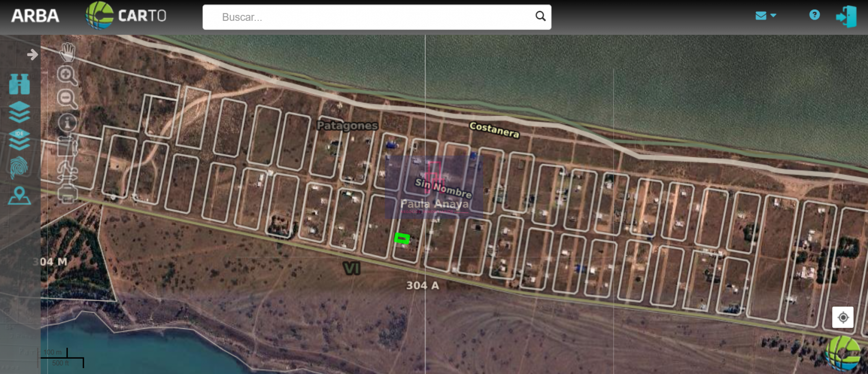Screen dimensions: 868x374
Task: Activate the zoom in magnifier tool
Action: [x=67, y=75]
